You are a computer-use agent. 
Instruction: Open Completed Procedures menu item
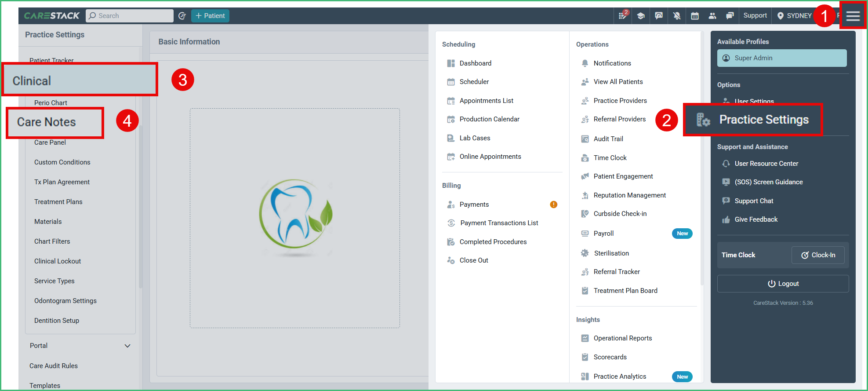tap(493, 242)
